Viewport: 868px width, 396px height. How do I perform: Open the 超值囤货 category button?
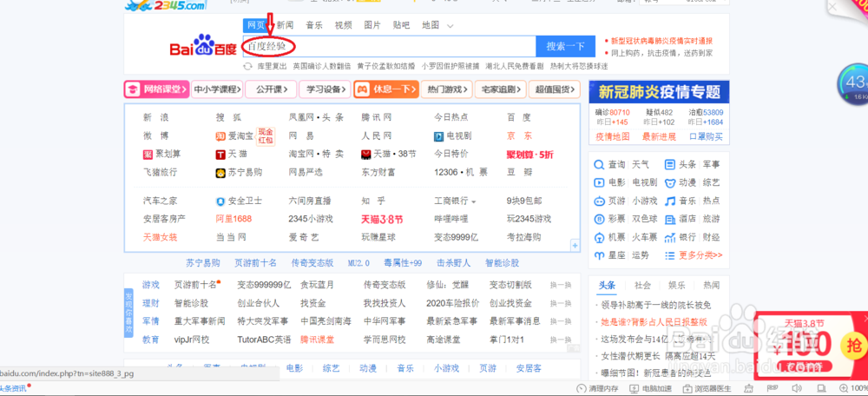tap(555, 89)
